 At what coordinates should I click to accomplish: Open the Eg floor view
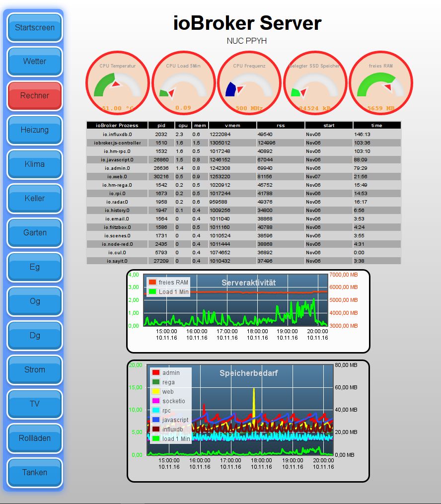[x=35, y=267]
